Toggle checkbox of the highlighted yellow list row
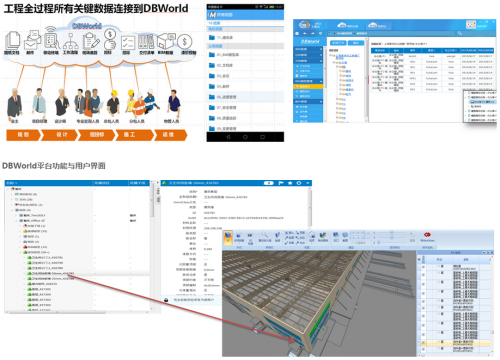The width and height of the screenshot is (500, 360). (x=423, y=342)
